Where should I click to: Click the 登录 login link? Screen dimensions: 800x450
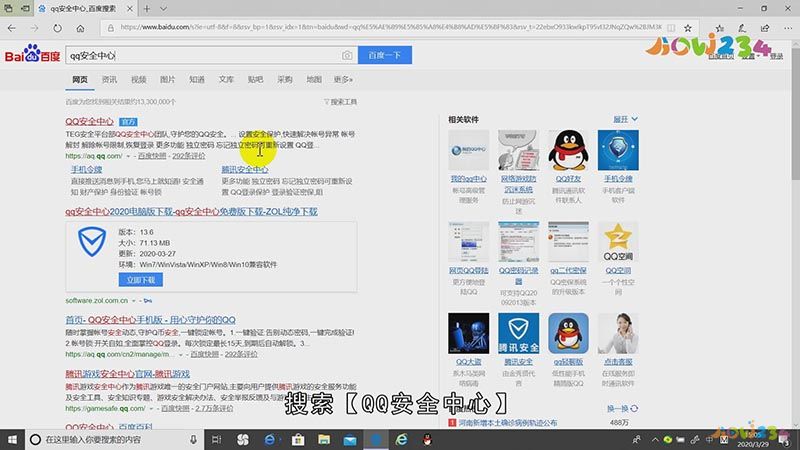(x=777, y=56)
